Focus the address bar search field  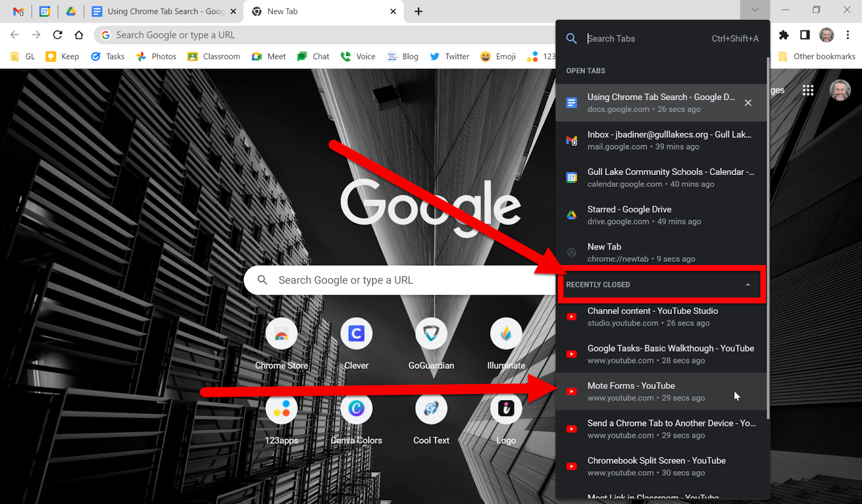tap(325, 35)
